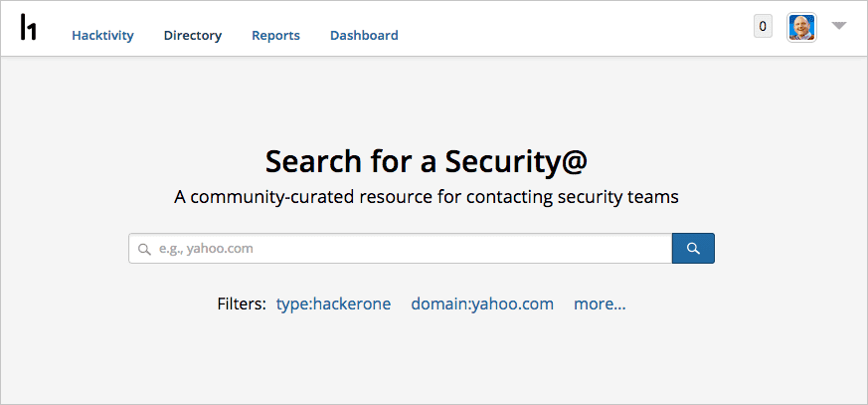Screen dimensions: 868x405
Task: Apply the type:hackerone filter
Action: (x=334, y=304)
